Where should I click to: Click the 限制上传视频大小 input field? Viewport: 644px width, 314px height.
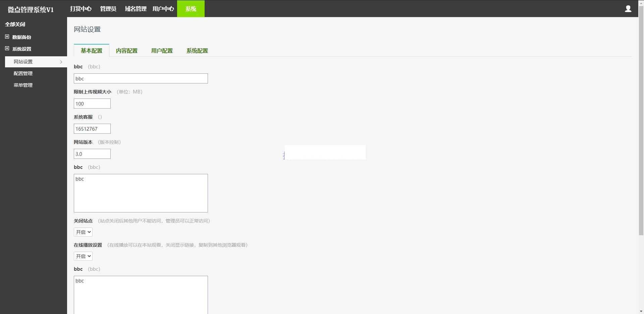click(92, 104)
